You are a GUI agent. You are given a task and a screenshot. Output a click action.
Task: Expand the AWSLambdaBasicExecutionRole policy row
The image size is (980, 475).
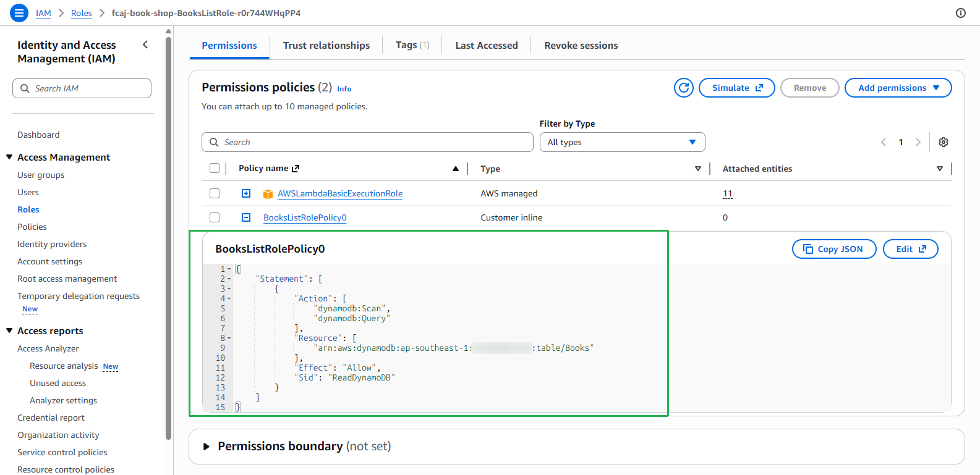tap(246, 193)
